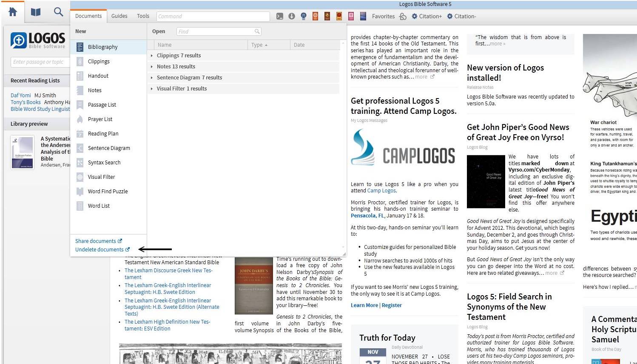Open the pink book shortcut icon

351,16
